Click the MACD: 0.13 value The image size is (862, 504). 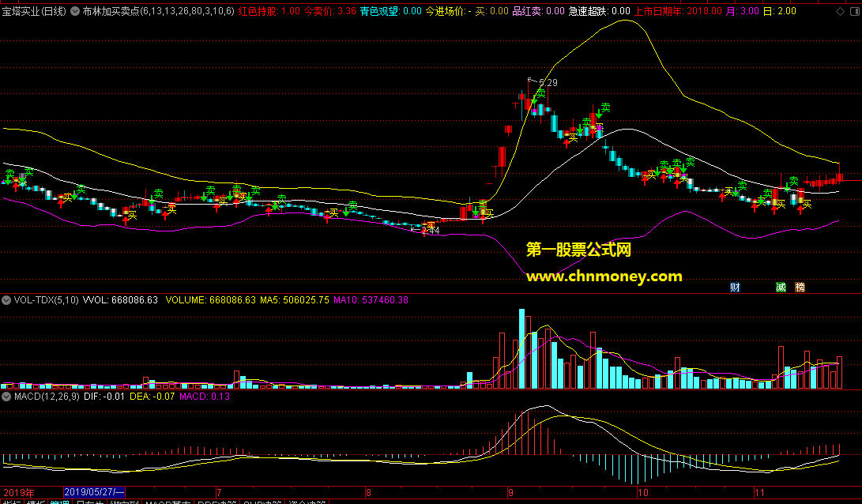[205, 397]
